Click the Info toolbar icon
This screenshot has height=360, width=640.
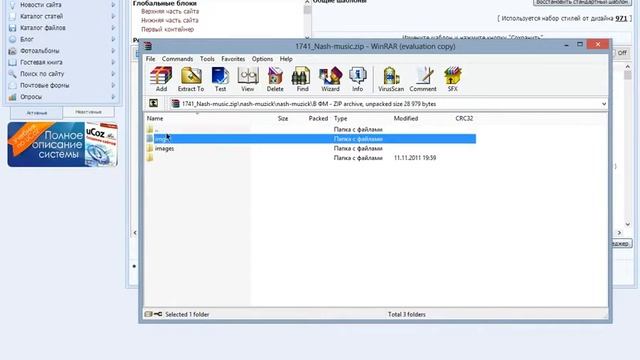358,79
